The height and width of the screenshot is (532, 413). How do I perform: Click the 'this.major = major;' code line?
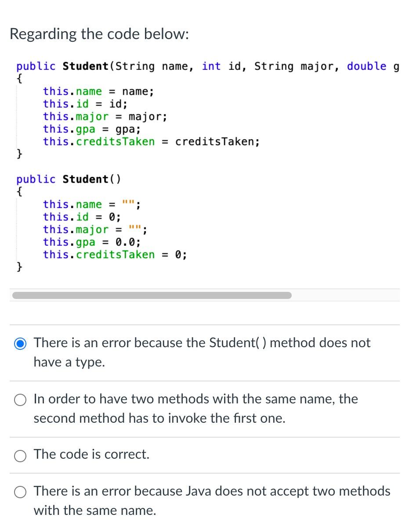coord(105,117)
